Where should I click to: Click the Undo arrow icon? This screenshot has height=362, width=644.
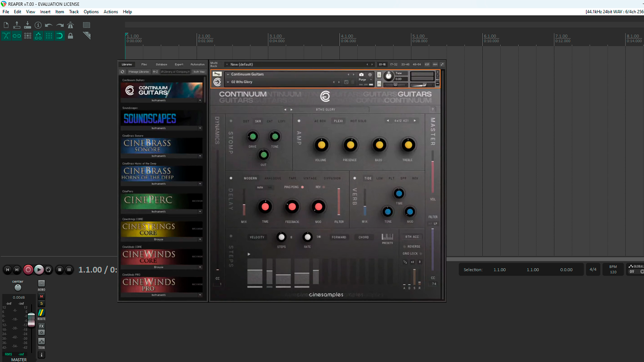pos(49,25)
